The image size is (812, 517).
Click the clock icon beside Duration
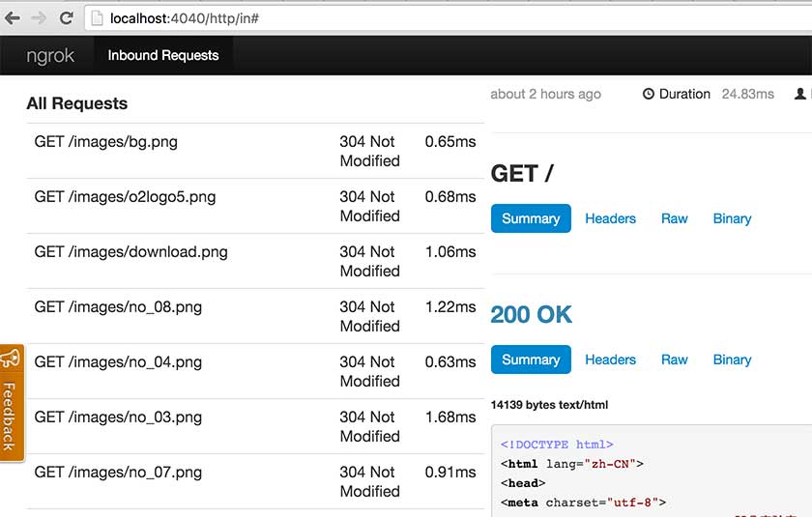649,94
